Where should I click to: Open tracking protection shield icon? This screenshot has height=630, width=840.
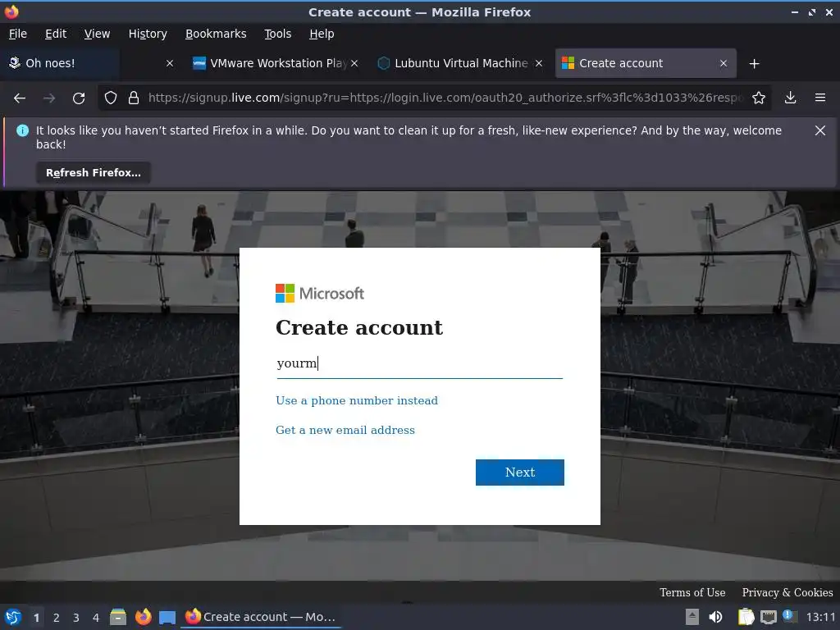(111, 98)
